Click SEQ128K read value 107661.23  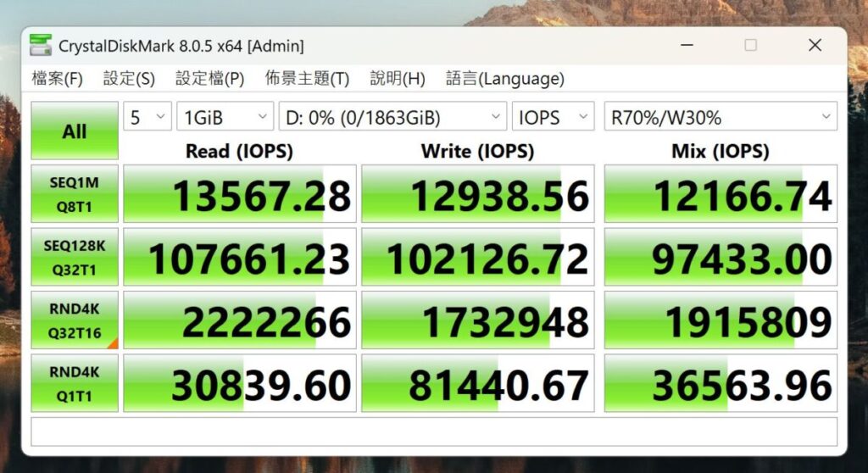240,257
